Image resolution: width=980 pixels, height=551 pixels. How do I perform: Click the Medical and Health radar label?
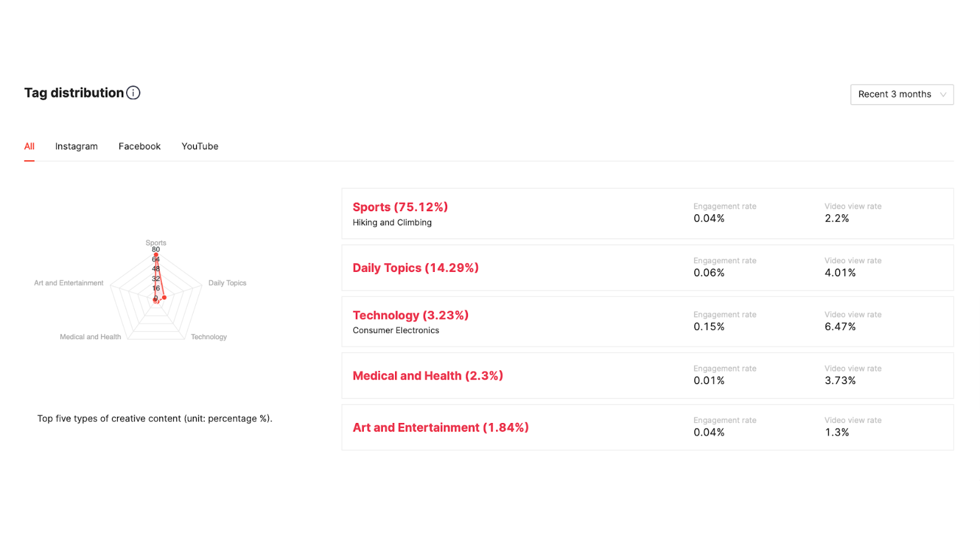tap(90, 337)
